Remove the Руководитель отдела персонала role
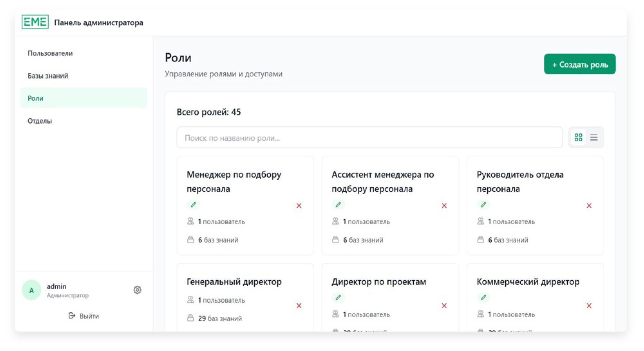This screenshot has width=644, height=351. pyautogui.click(x=589, y=205)
